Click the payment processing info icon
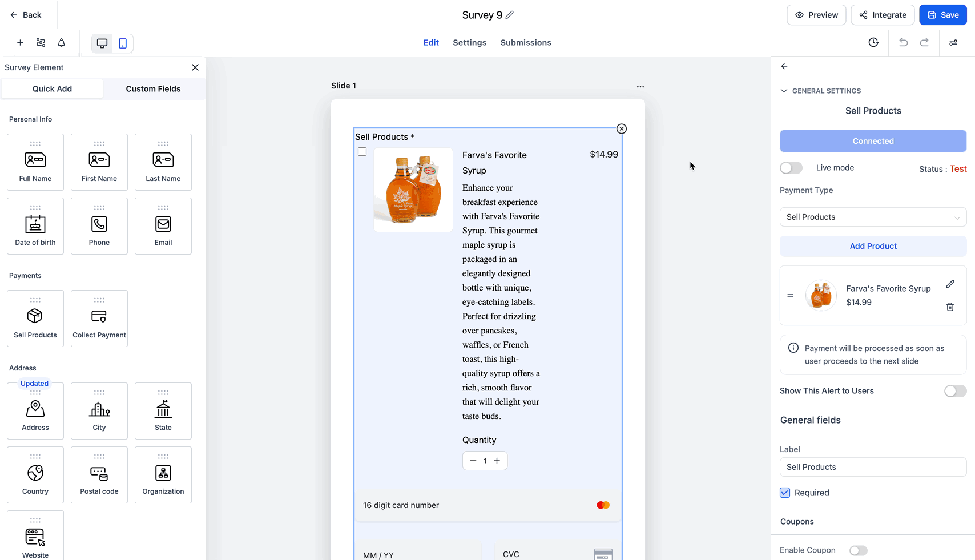 tap(793, 348)
